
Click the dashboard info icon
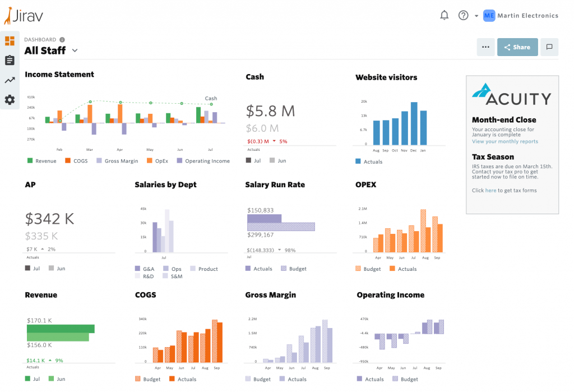point(62,40)
